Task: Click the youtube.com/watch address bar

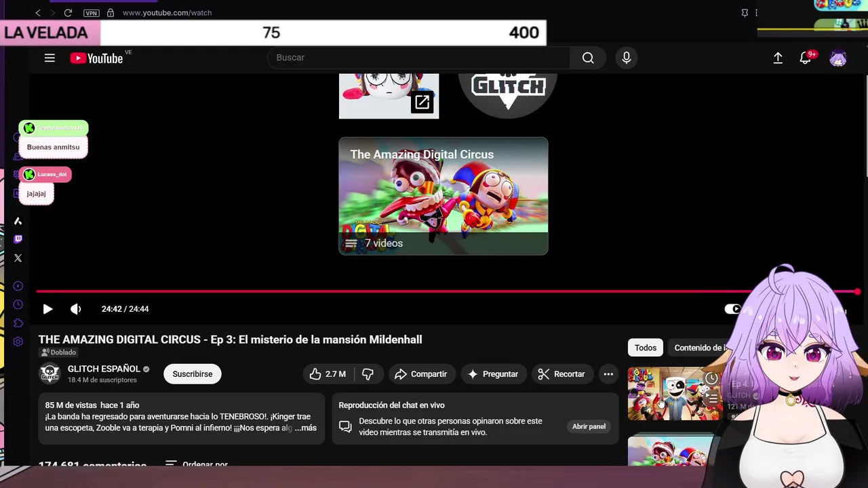Action: 167,13
